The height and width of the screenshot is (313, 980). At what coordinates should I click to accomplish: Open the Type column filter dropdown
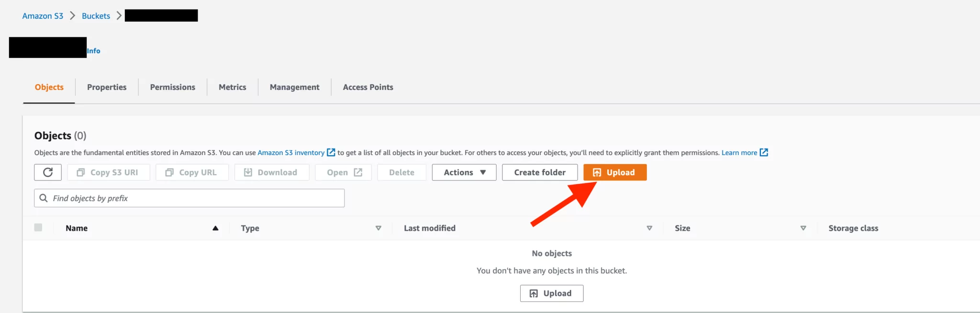tap(379, 228)
